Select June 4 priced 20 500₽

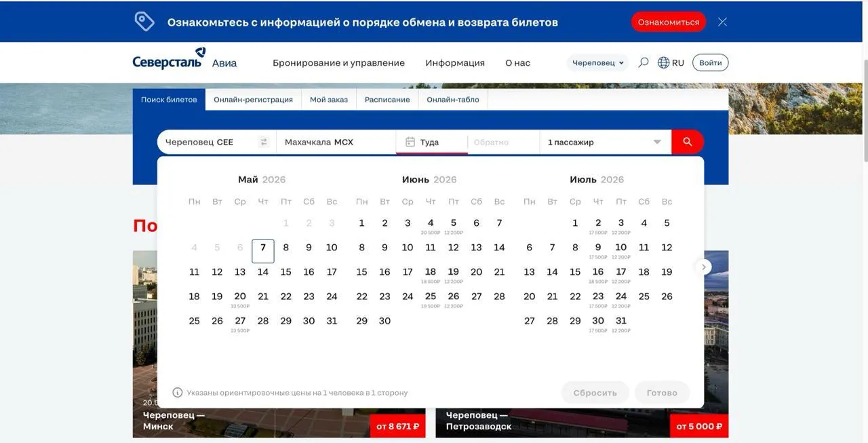(x=431, y=226)
